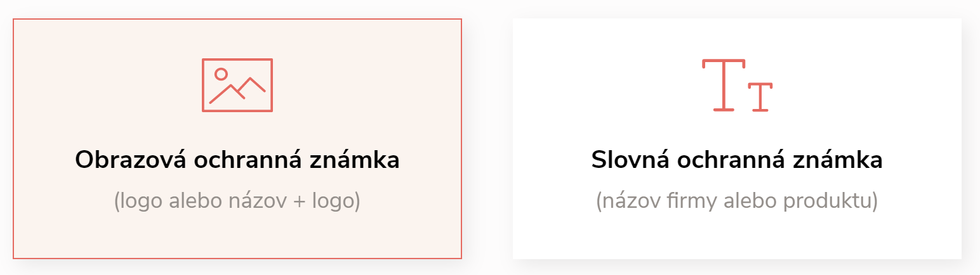Choose the highlighted image trademark option
The height and width of the screenshot is (275, 980).
(237, 139)
